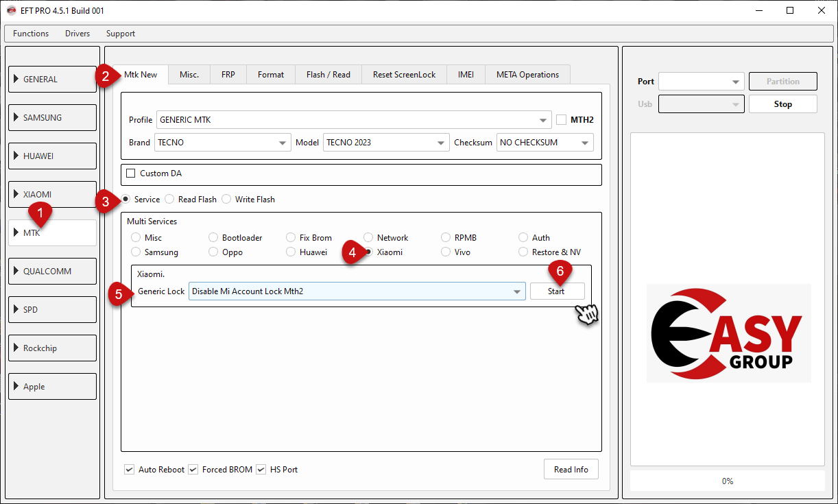838x504 pixels.
Task: Expand the SPD sidebar section
Action: pos(52,309)
